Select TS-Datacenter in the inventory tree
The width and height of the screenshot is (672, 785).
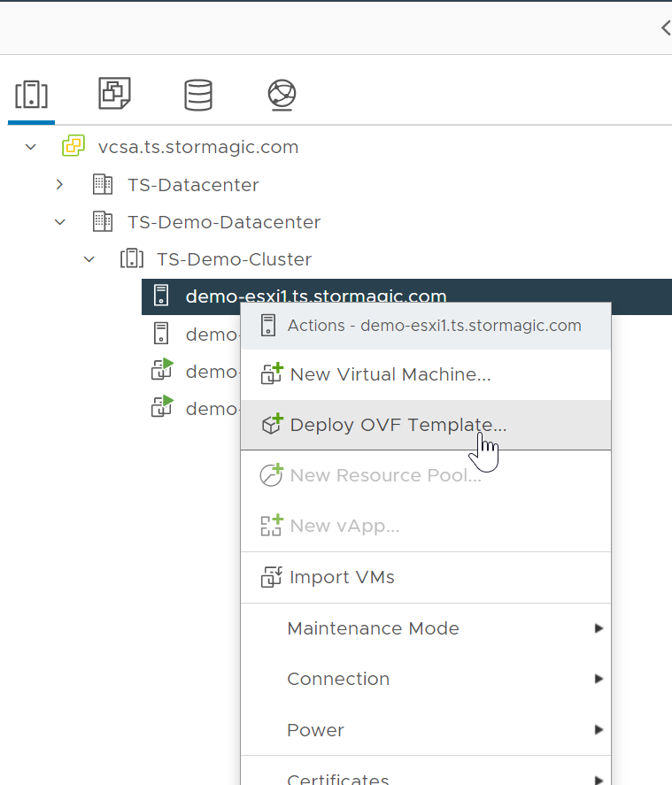(x=193, y=185)
